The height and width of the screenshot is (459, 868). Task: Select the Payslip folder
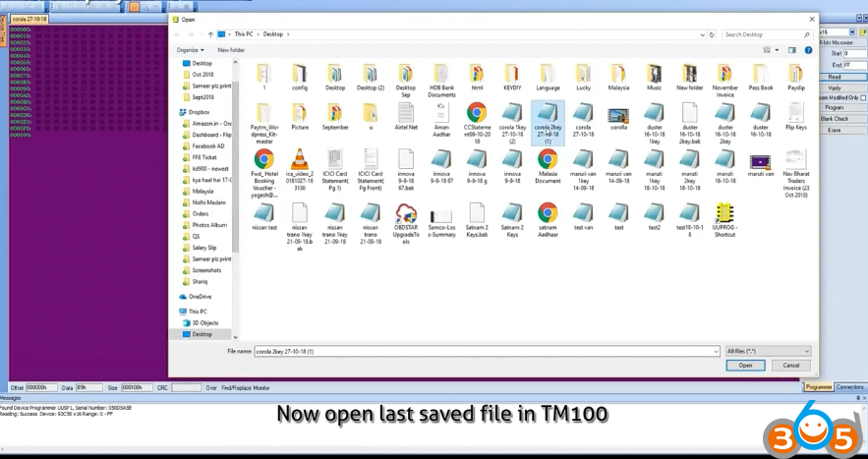click(795, 78)
